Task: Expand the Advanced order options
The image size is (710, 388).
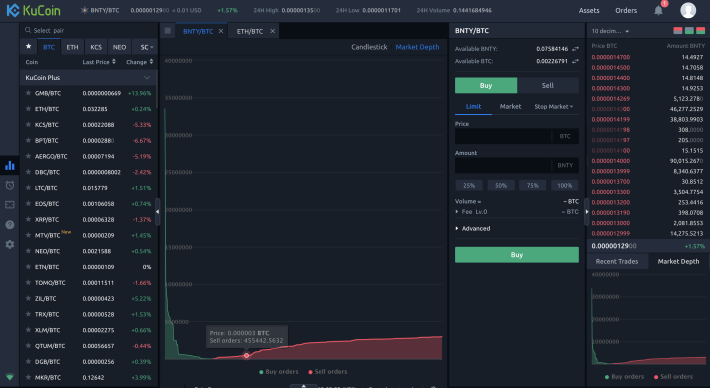Action: (x=473, y=229)
